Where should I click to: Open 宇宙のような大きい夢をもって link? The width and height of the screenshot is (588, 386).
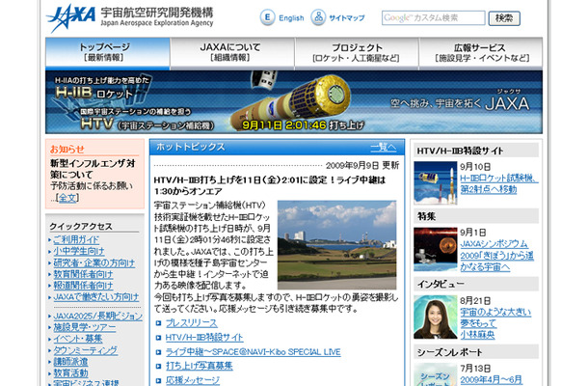click(x=495, y=323)
